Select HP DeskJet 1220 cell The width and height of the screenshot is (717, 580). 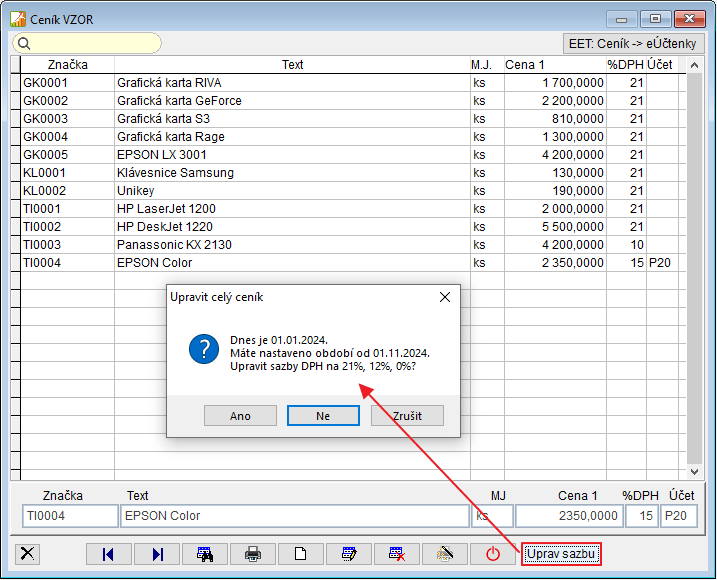293,227
